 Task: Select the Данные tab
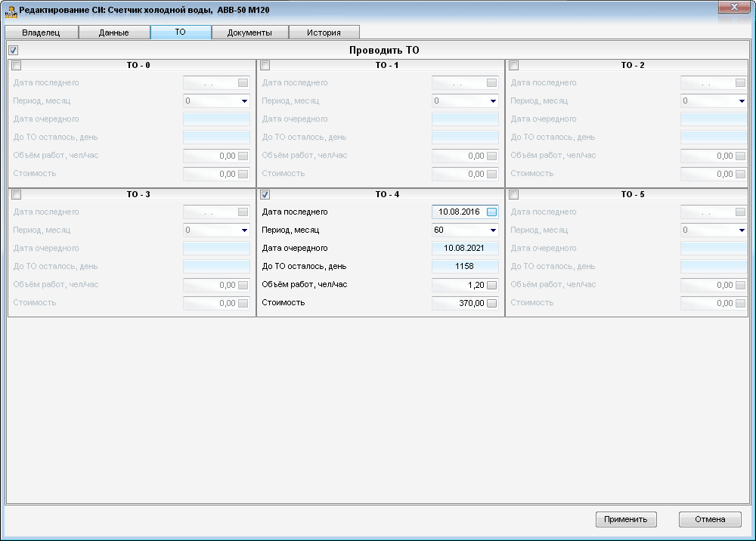pos(114,32)
